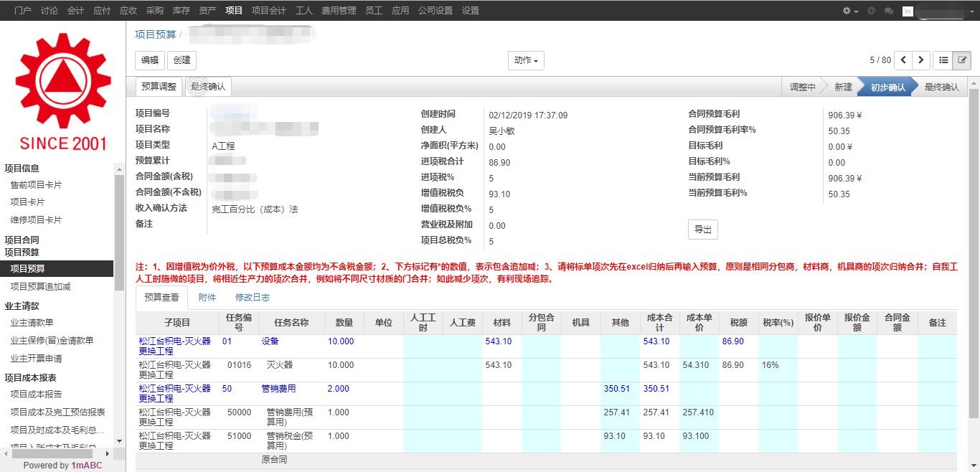Click the 最终确认 action button
980x472 pixels.
tap(207, 87)
